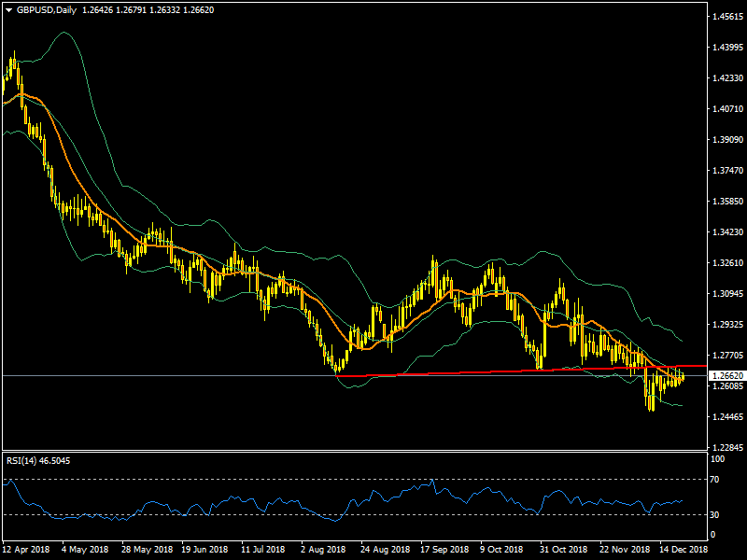Click the 14 Dec 2018 date label
Image resolution: width=747 pixels, height=560 pixels.
[x=683, y=551]
